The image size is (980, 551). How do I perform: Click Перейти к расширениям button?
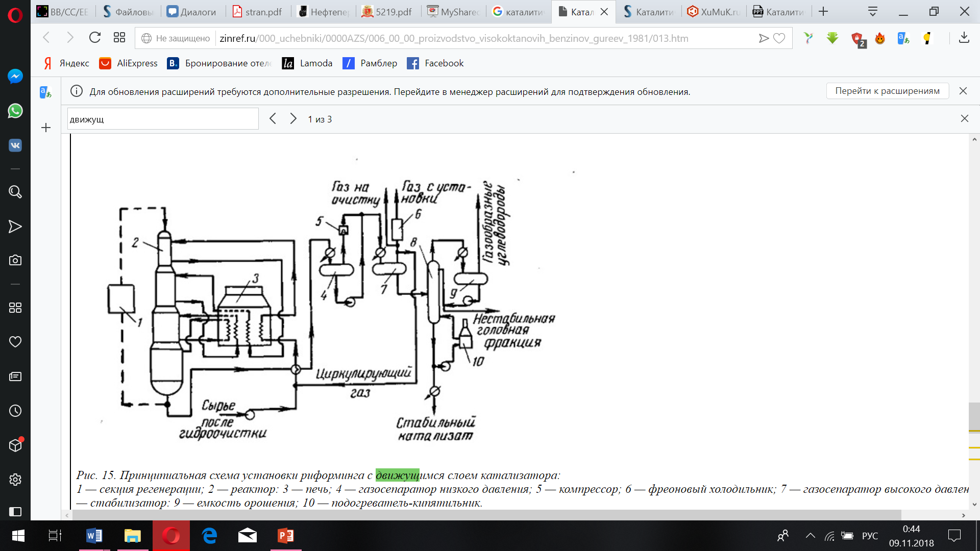887,91
